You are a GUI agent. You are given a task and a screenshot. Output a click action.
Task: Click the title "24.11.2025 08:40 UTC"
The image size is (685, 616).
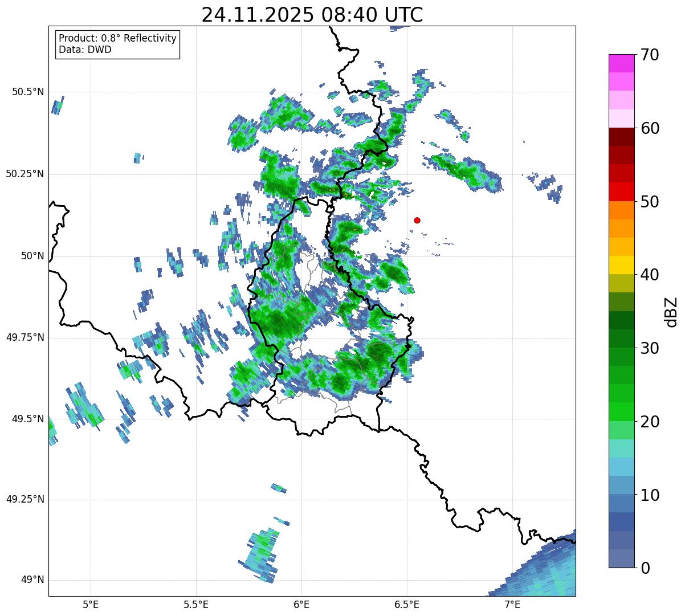pyautogui.click(x=312, y=15)
